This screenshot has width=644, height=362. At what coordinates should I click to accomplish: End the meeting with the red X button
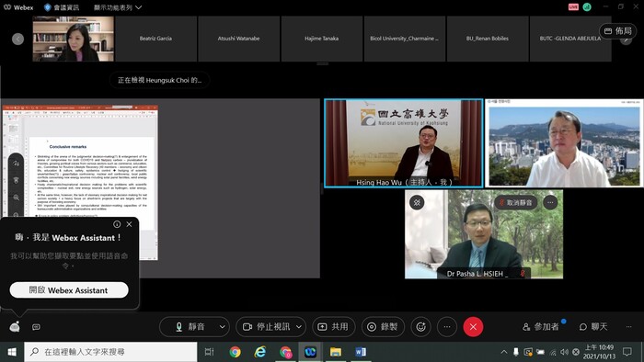tap(473, 327)
